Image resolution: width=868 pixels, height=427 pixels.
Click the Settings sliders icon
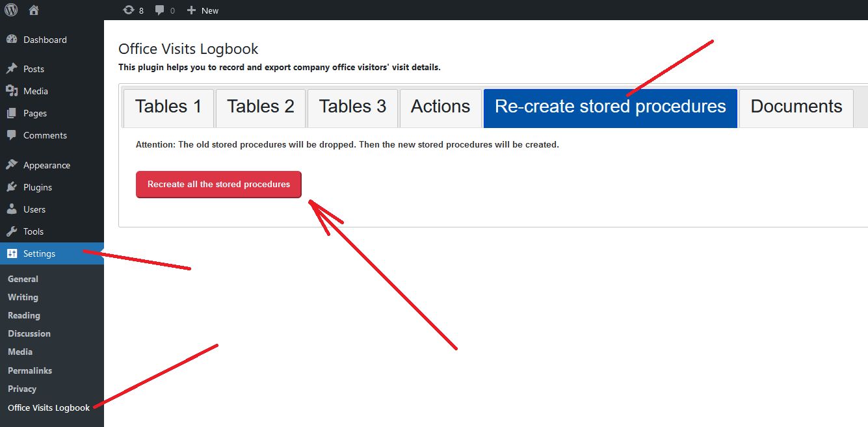(x=12, y=253)
